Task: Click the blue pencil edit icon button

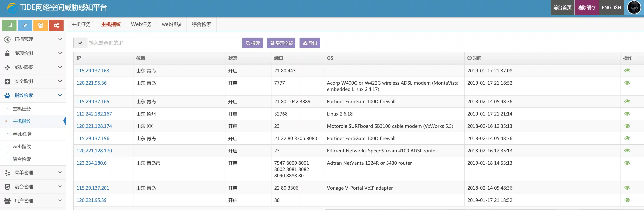Action: (25, 25)
